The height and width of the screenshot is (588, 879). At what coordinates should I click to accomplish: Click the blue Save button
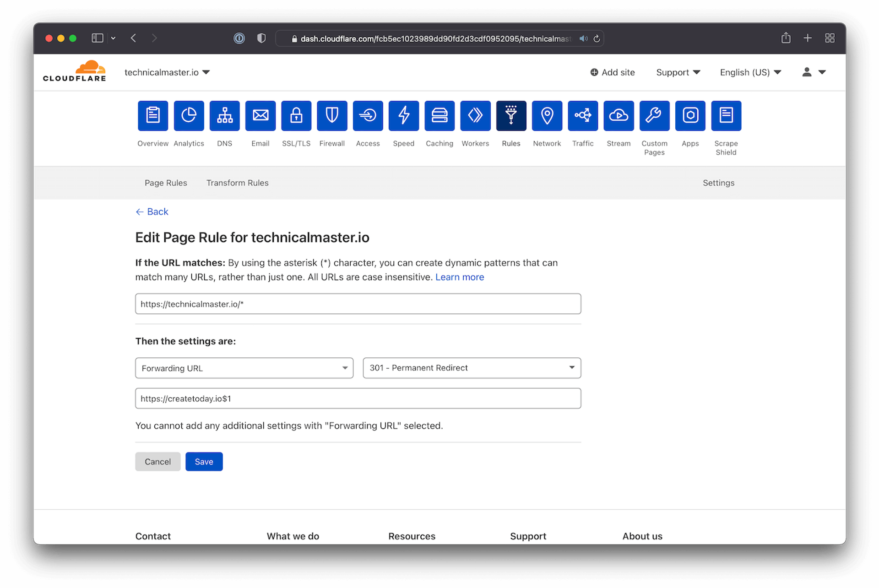[204, 462]
